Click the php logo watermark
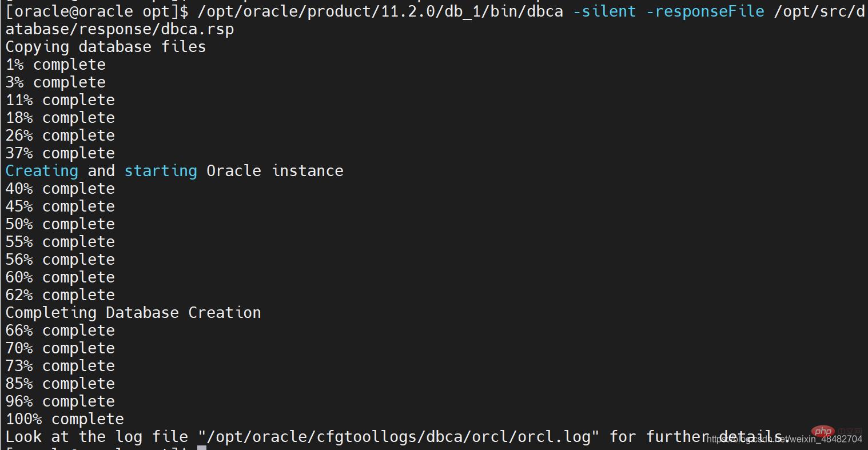868x450 pixels. (823, 431)
